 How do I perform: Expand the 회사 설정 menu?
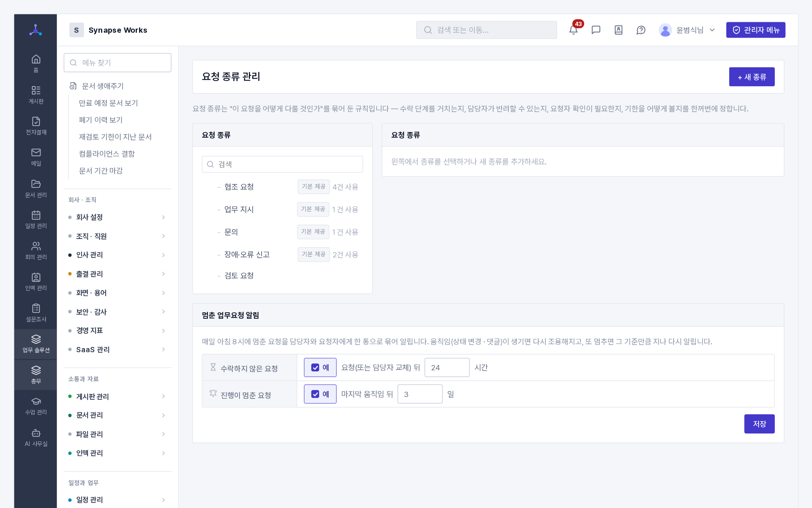click(117, 217)
